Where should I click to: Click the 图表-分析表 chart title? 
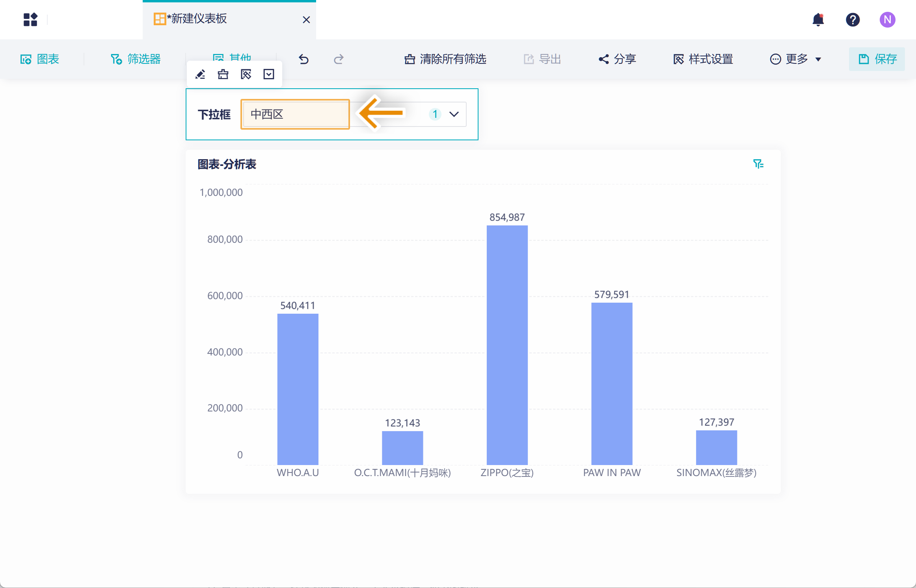227,164
